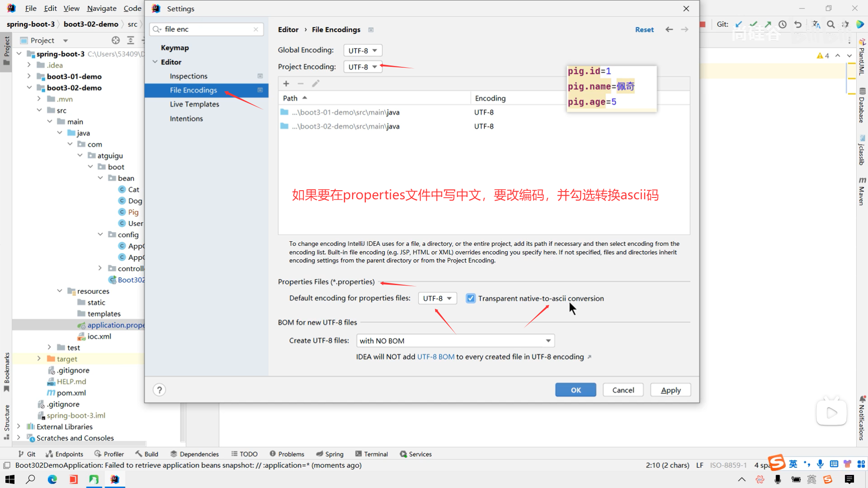Click the Reset link

tap(644, 30)
